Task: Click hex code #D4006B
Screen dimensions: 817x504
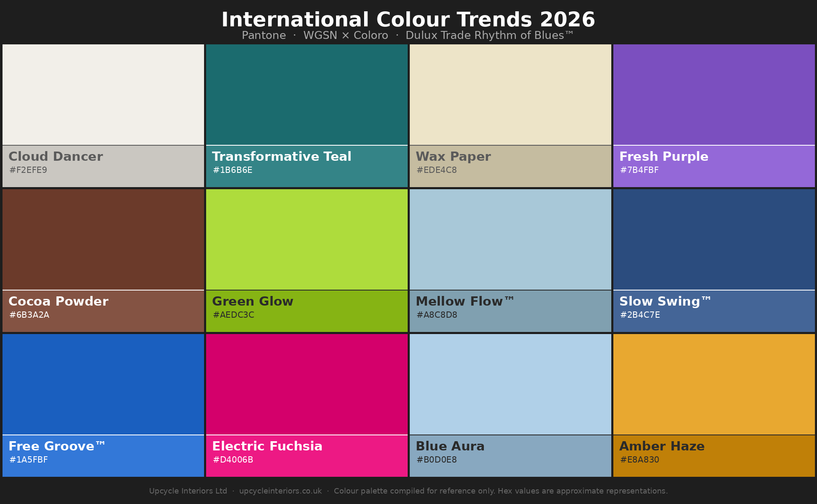Action: pyautogui.click(x=233, y=460)
